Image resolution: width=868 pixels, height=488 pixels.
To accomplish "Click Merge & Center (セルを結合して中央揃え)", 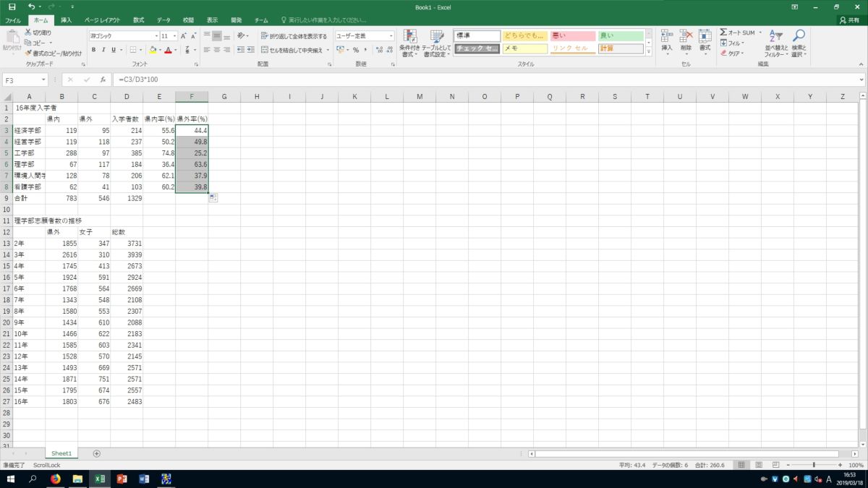I will point(294,50).
